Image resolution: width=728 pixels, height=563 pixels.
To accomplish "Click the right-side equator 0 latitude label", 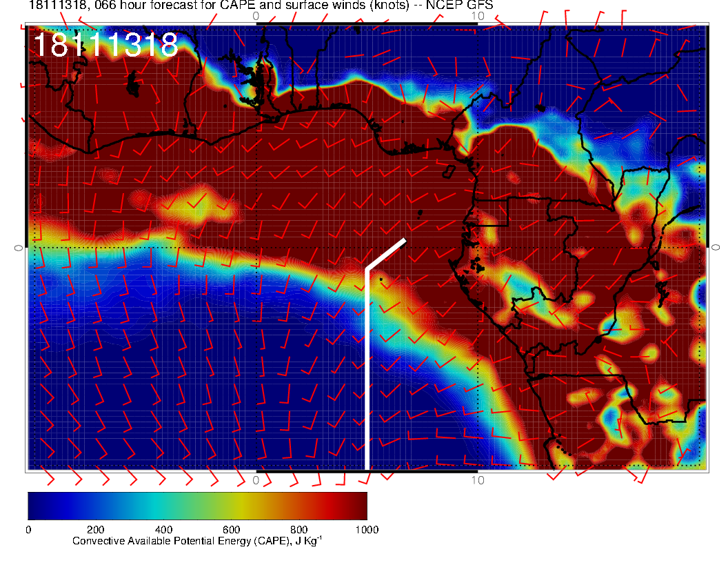I will point(716,247).
